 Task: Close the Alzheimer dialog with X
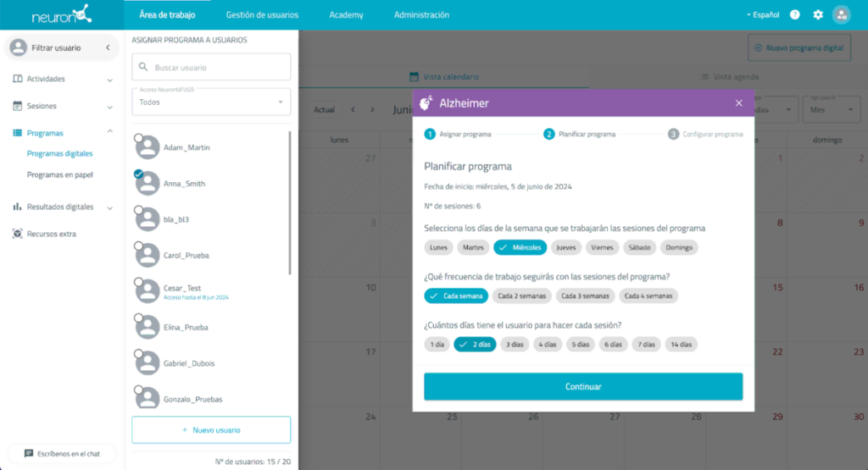(738, 103)
